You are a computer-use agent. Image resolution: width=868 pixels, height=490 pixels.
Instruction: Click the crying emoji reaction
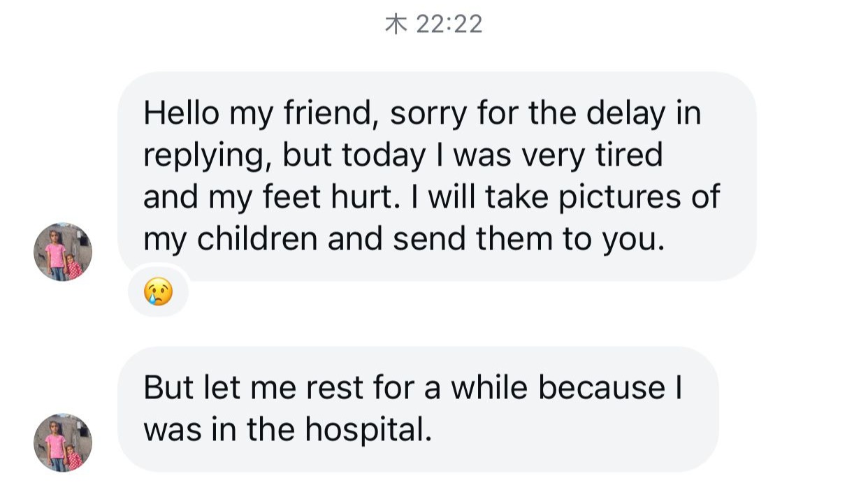point(158,291)
